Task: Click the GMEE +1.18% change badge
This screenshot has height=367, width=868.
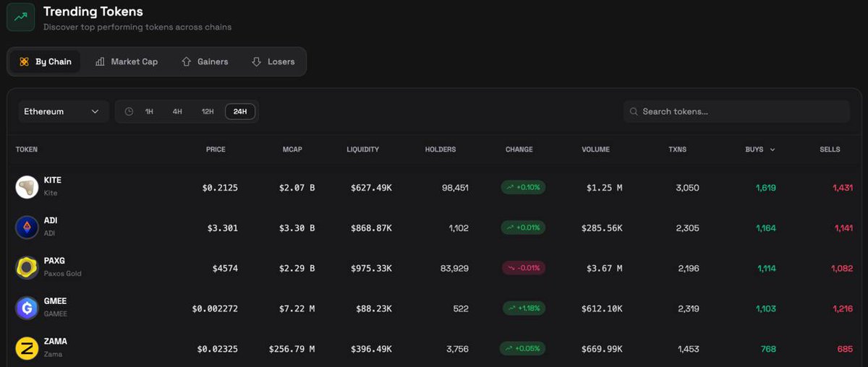Action: [x=524, y=308]
